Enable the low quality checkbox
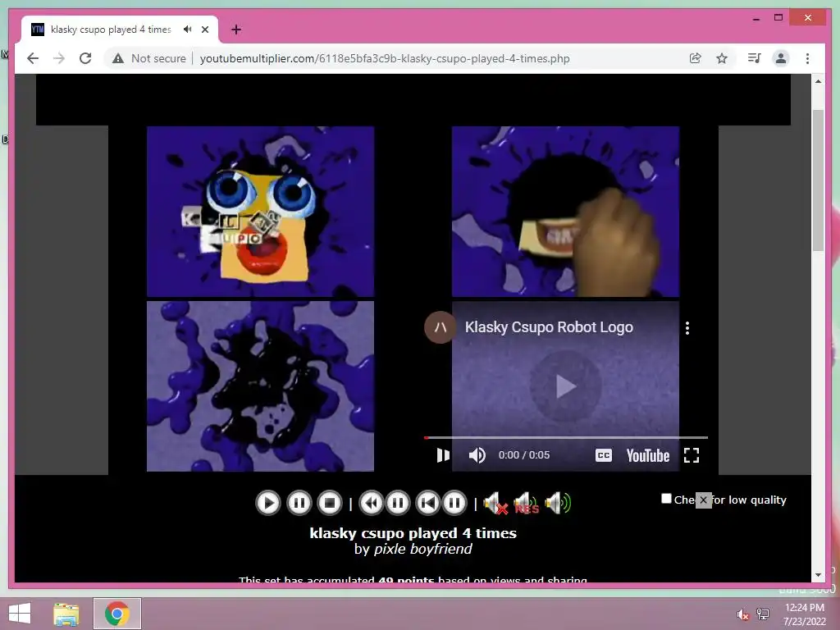Image resolution: width=840 pixels, height=630 pixels. [666, 499]
